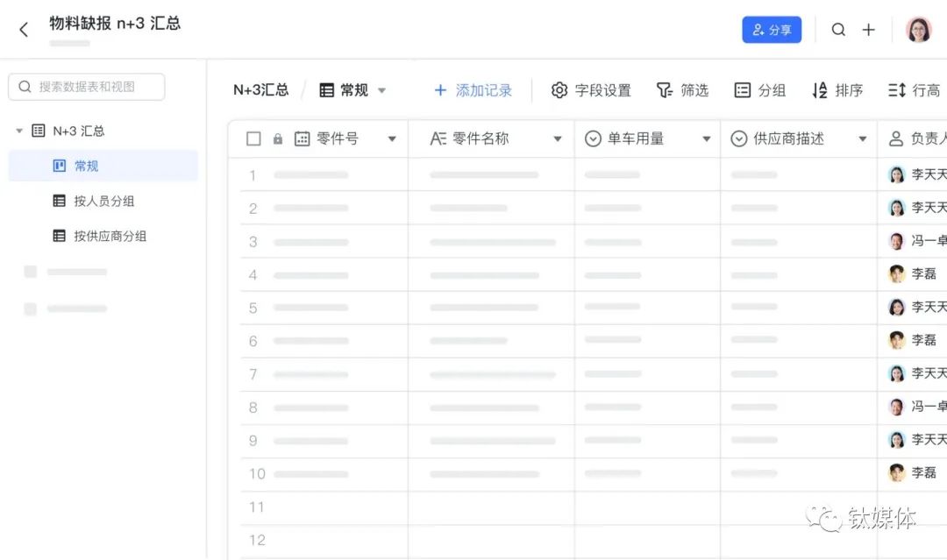Image resolution: width=947 pixels, height=560 pixels.
Task: Open search with the magnifier icon
Action: coord(838,30)
